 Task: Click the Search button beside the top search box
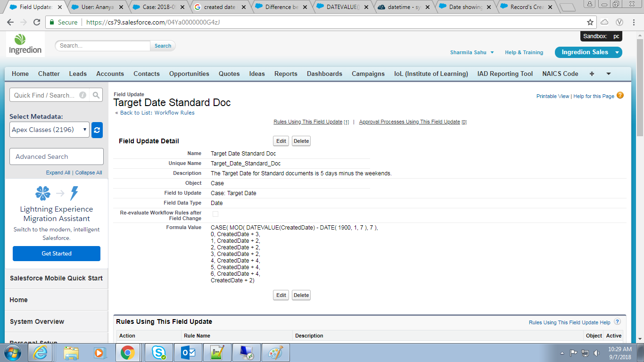(163, 46)
